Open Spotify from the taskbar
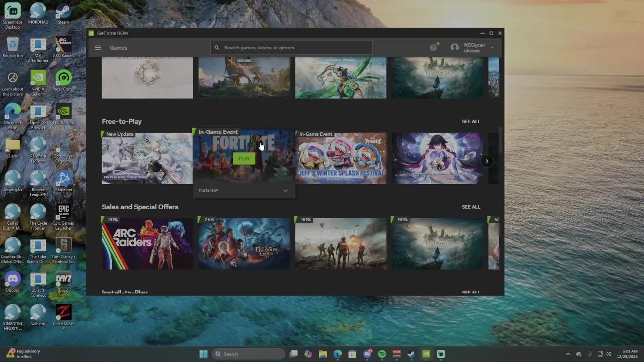 coord(382,354)
